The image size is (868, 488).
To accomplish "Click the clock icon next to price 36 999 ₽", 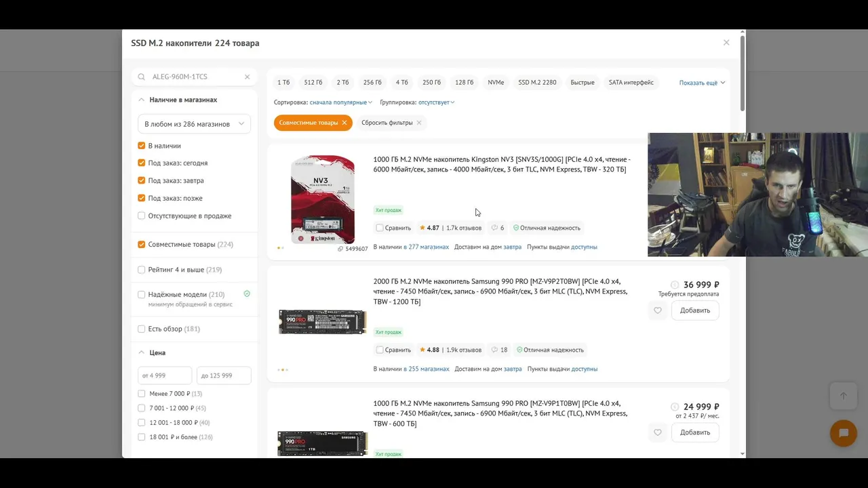I will [675, 285].
